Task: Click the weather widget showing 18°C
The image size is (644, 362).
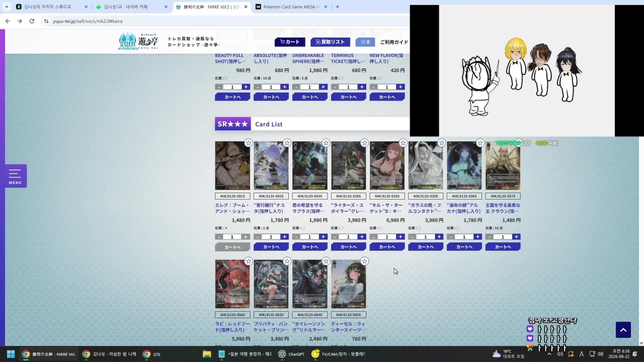Action: coord(508,354)
